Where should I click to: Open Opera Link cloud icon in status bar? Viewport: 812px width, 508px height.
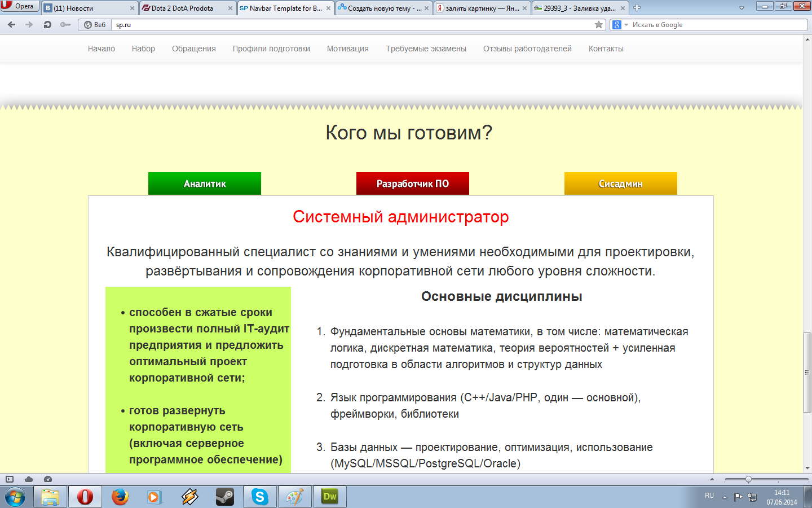[29, 479]
